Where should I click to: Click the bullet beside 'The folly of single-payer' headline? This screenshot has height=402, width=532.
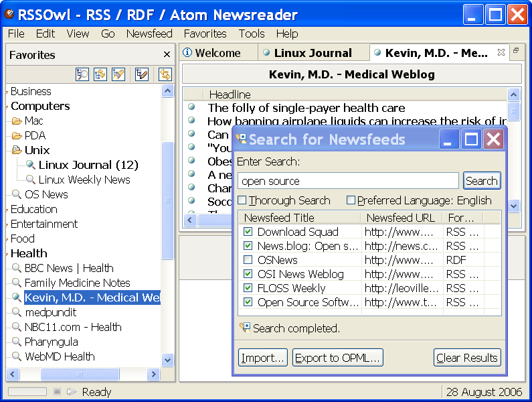tap(191, 107)
